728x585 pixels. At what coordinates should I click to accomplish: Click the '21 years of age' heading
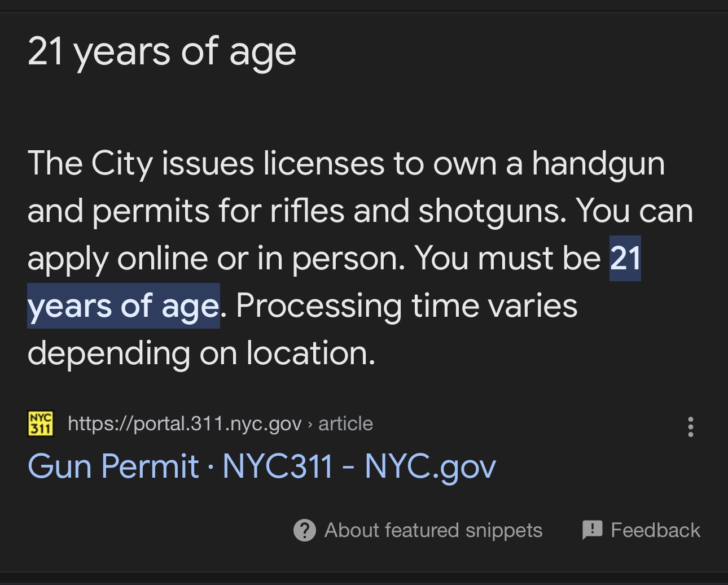point(162,52)
